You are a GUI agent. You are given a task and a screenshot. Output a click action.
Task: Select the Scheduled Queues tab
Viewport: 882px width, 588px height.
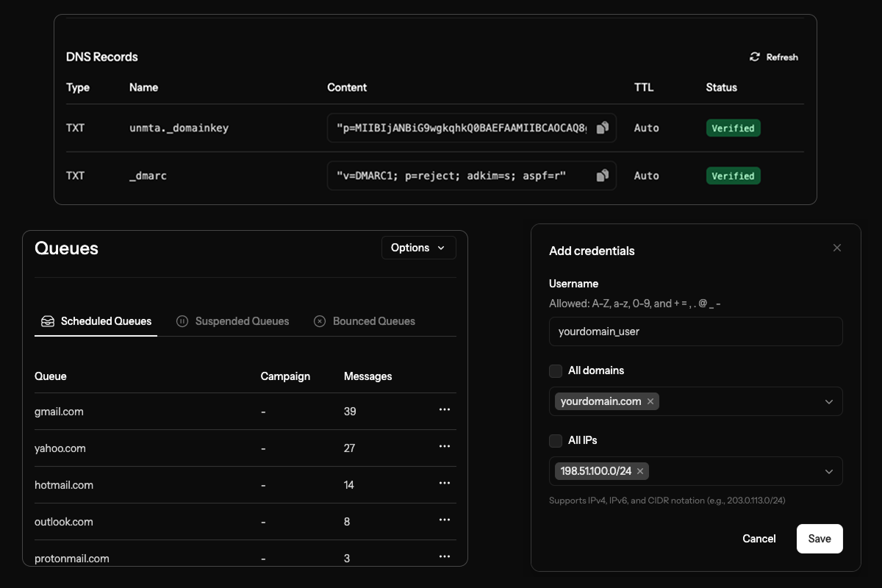[x=96, y=321]
